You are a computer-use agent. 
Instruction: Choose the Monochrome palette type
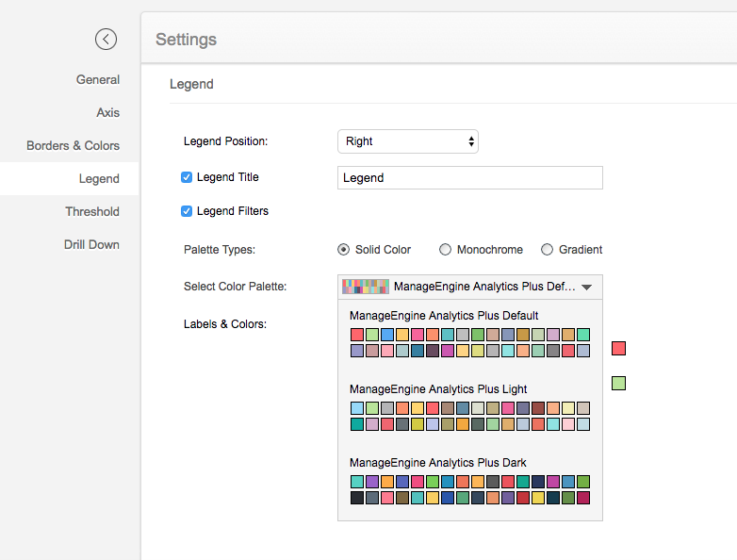tap(446, 250)
